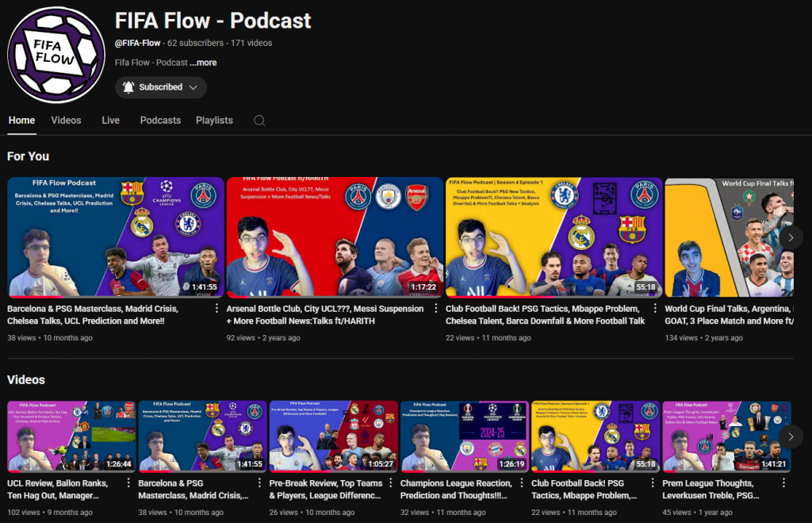Click the search magnifier icon in channel tabs
Screen dimensions: 812x523
(259, 121)
